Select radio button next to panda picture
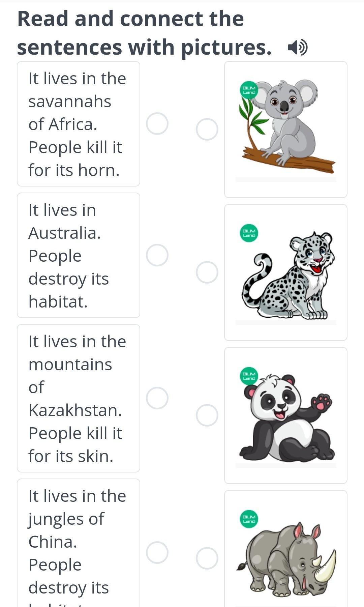This screenshot has height=607, width=364. pos(207,415)
